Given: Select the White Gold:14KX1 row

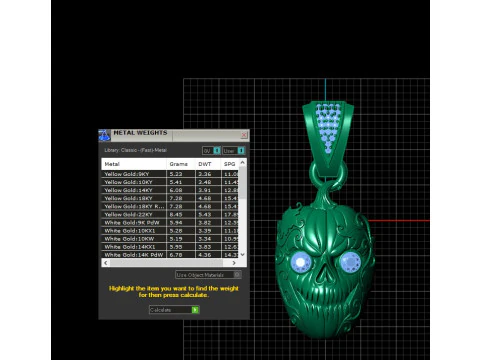Looking at the screenshot, I should [170, 247].
